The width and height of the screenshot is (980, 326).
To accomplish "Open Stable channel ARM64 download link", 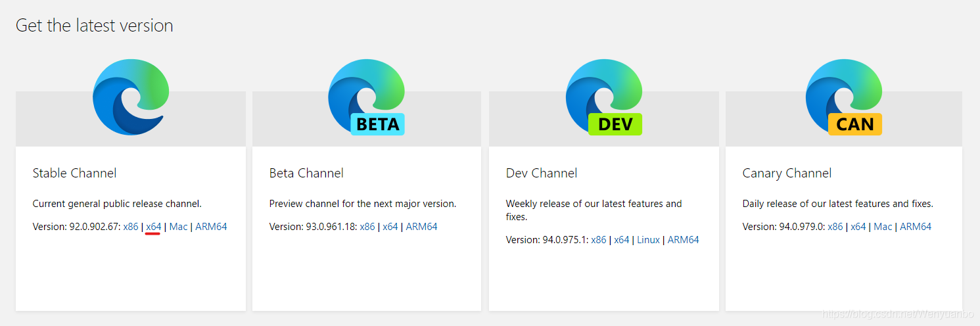I will click(x=211, y=227).
